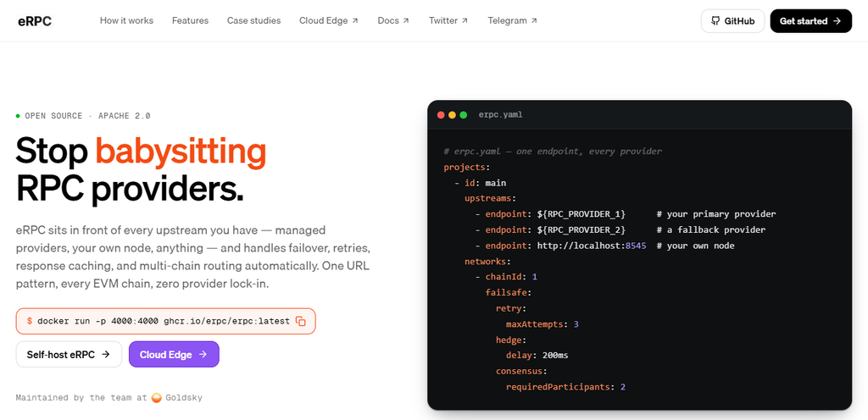Open the Cloud Edge nav link
Image resolution: width=868 pixels, height=420 pixels.
tap(329, 20)
